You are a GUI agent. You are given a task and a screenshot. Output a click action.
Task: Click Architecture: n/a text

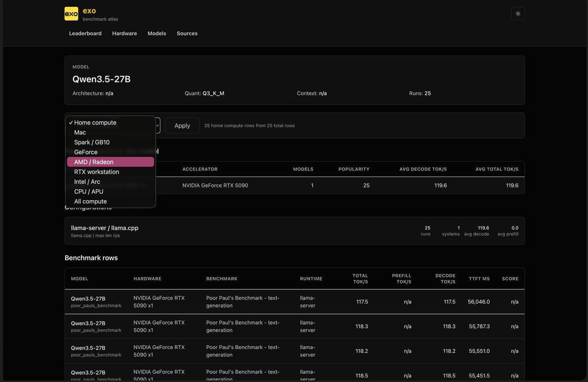(93, 93)
